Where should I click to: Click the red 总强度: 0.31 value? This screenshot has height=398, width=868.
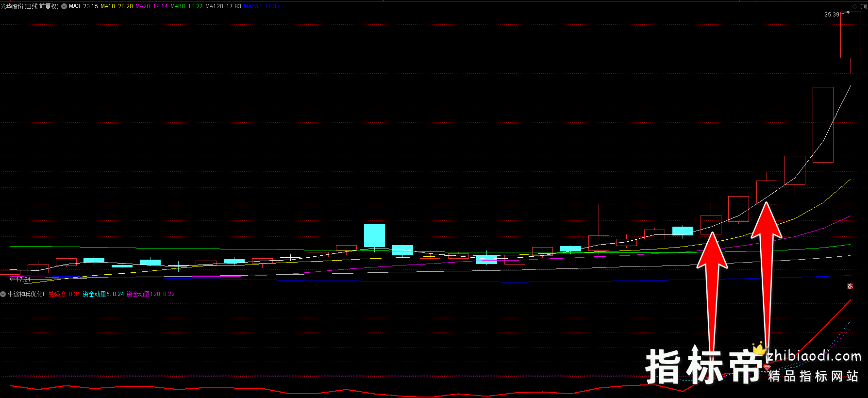64,294
